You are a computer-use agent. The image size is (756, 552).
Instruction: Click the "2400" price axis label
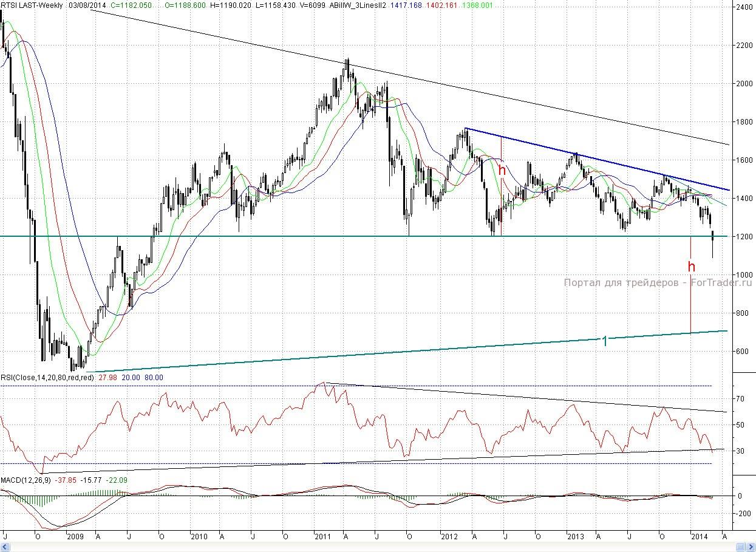click(743, 7)
